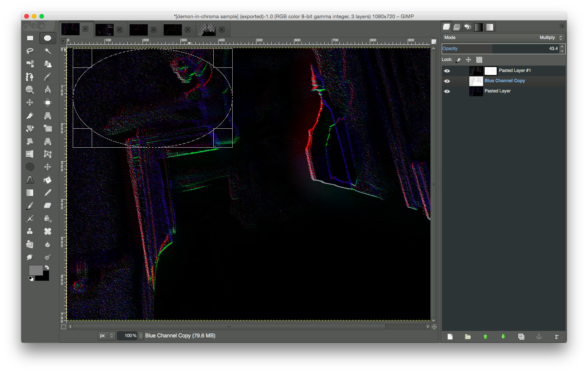Select the Bucket Fill tool

click(47, 180)
